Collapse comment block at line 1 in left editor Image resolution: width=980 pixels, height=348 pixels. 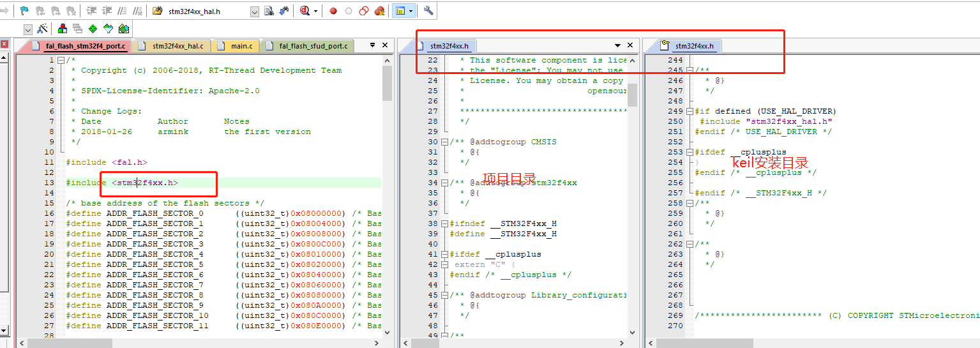coord(61,60)
